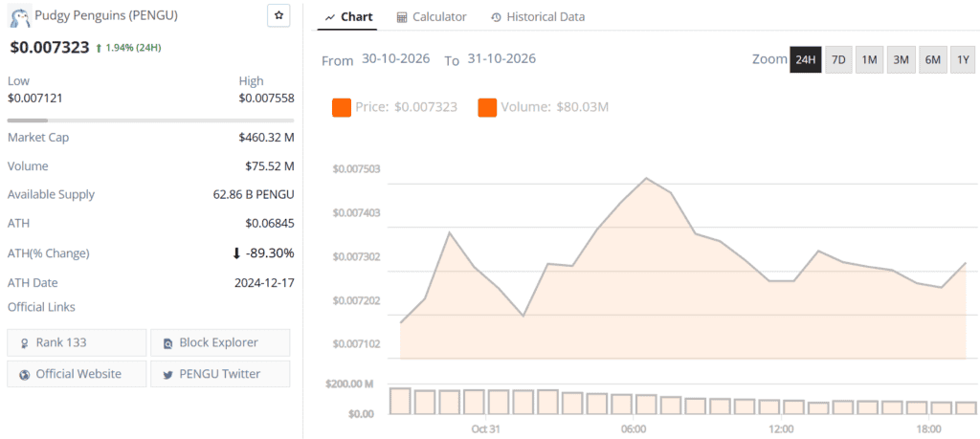The height and width of the screenshot is (439, 980).
Task: Click the High value $0.007558
Action: (x=266, y=99)
